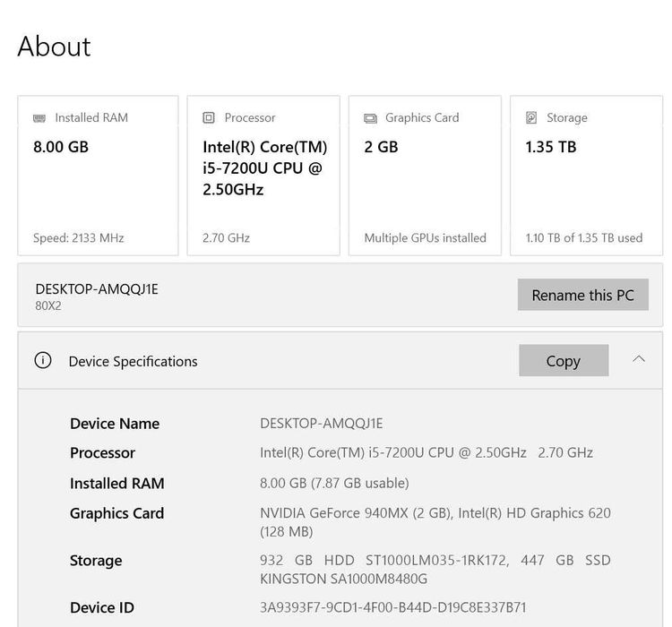
Task: Click the 80X2 model label
Action: click(x=48, y=306)
